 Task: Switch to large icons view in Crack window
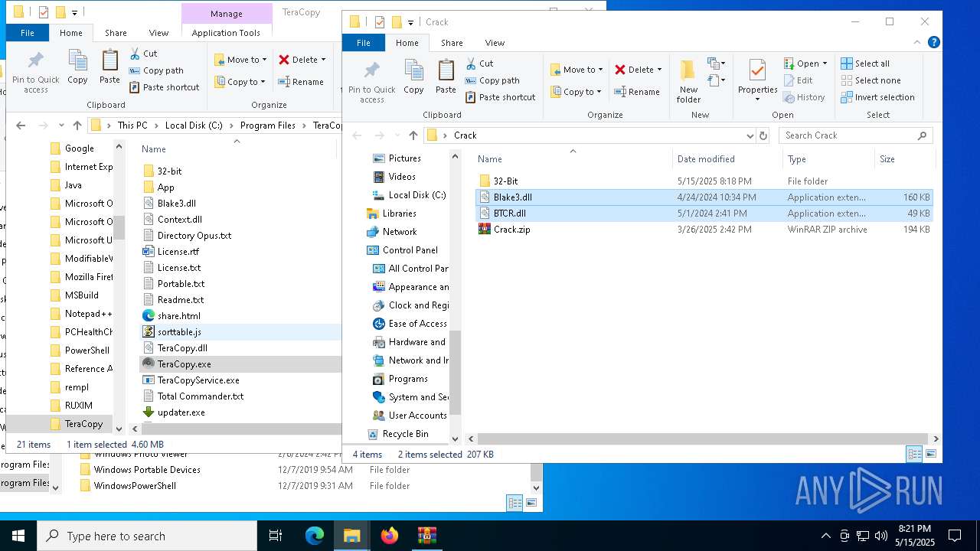(x=931, y=454)
